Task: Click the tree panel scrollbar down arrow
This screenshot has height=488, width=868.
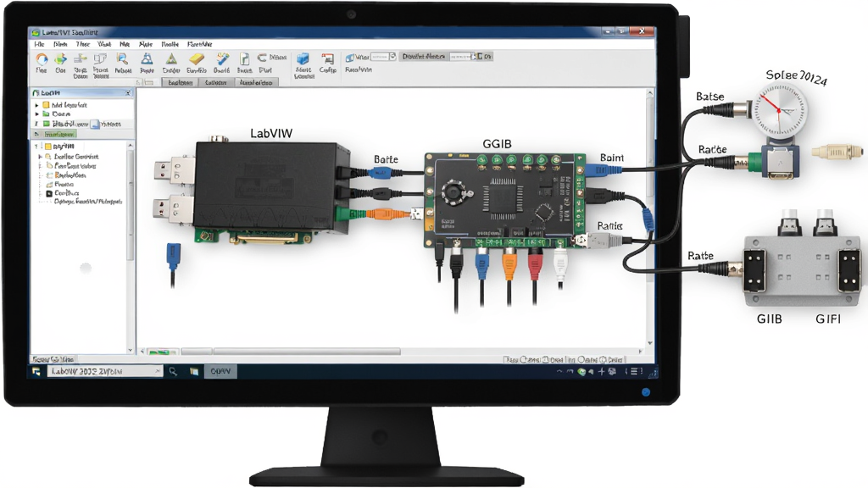Action: tap(131, 350)
